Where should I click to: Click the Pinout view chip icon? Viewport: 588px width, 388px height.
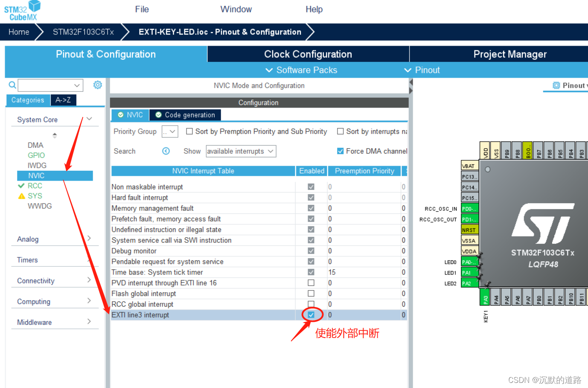pyautogui.click(x=556, y=85)
